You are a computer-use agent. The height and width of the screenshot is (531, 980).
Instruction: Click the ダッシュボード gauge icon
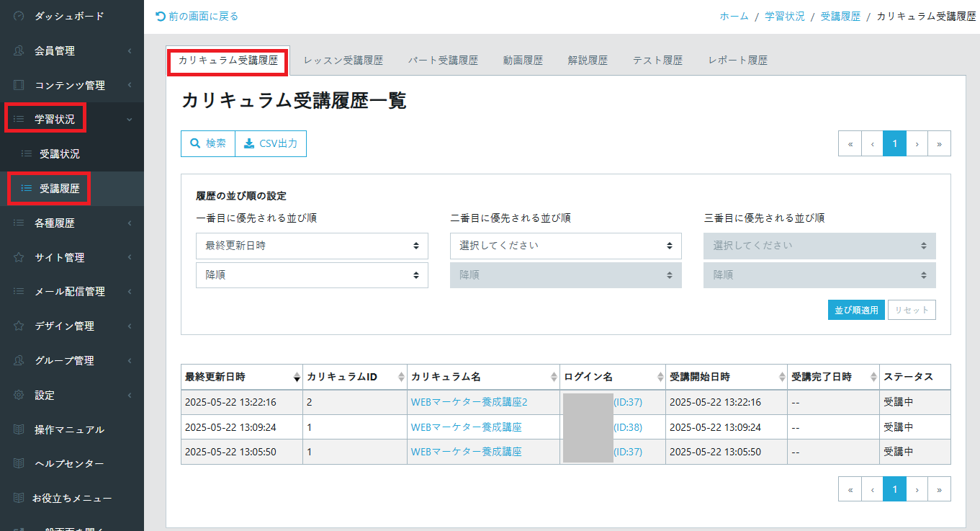pos(19,16)
